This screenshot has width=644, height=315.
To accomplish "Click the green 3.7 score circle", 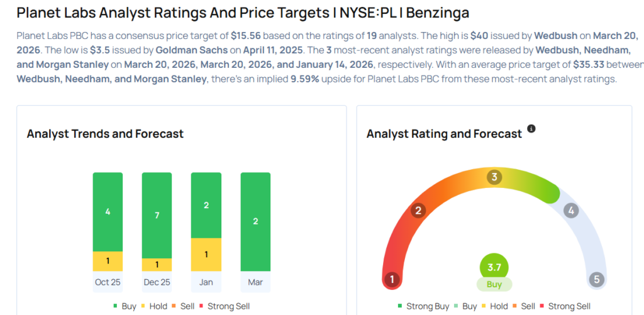I will pyautogui.click(x=494, y=267).
